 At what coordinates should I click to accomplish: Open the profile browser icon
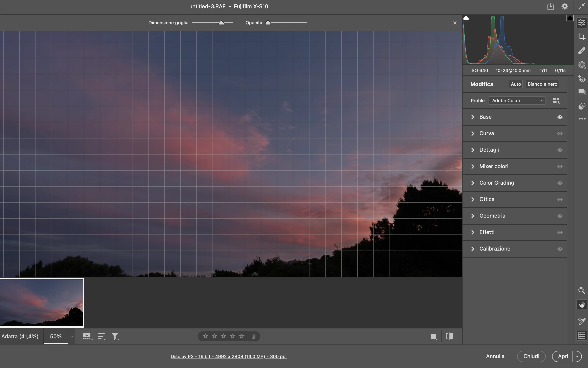point(556,101)
